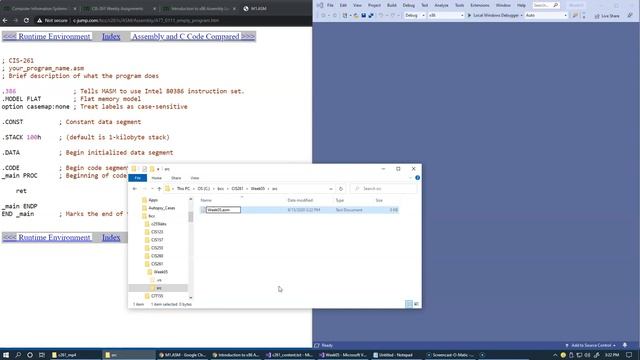Click the Visual Studio quick search box

[546, 5]
